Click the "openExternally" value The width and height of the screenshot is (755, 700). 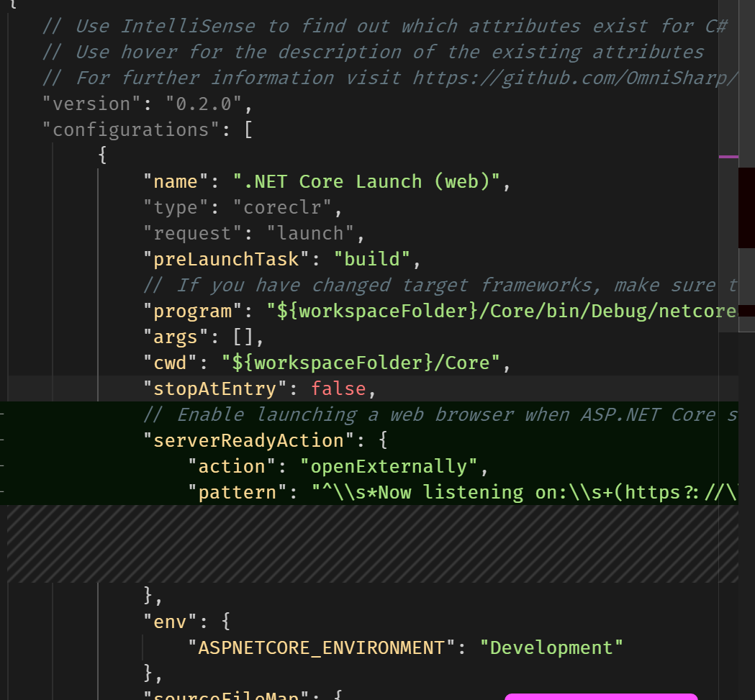pyautogui.click(x=389, y=466)
